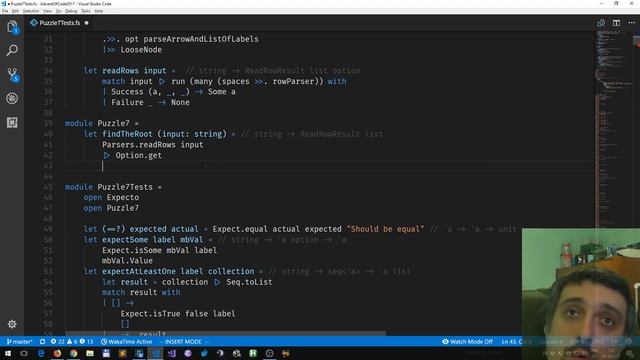Open the Debug view in activity bar

(x=12, y=98)
